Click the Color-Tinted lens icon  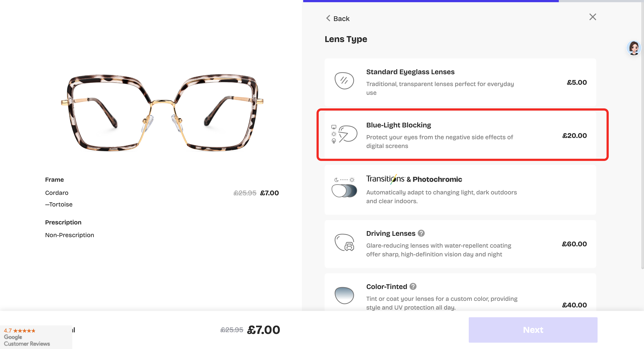coord(344,295)
